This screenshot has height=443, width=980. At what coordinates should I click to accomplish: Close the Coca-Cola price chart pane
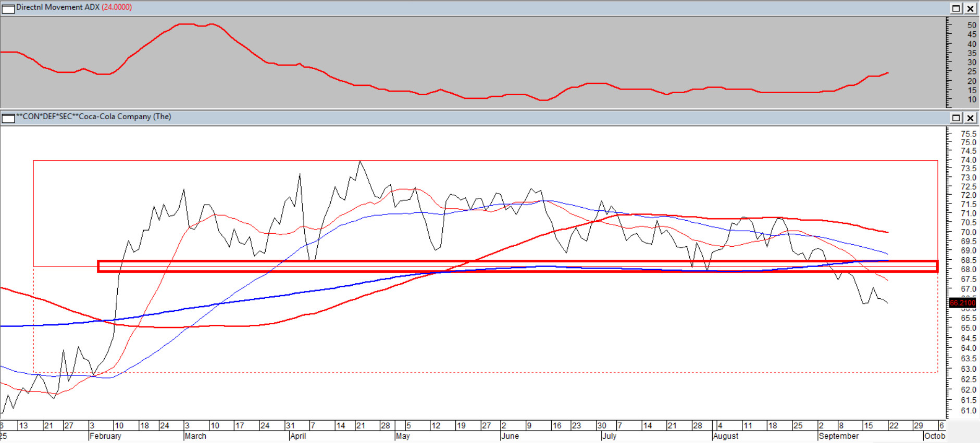pos(970,118)
